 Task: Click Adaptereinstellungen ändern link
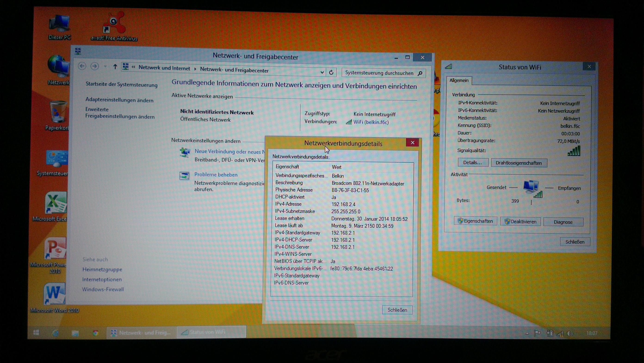coord(119,100)
